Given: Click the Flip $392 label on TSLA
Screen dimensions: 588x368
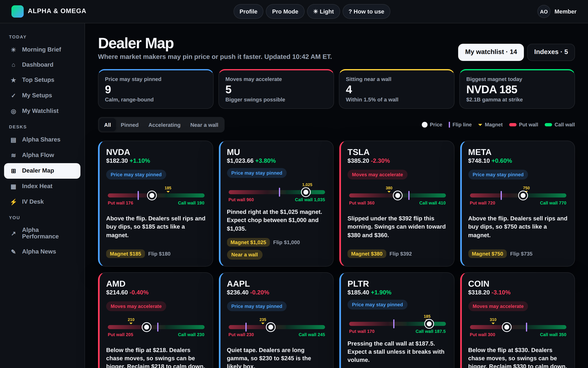Looking at the screenshot, I should tap(400, 254).
